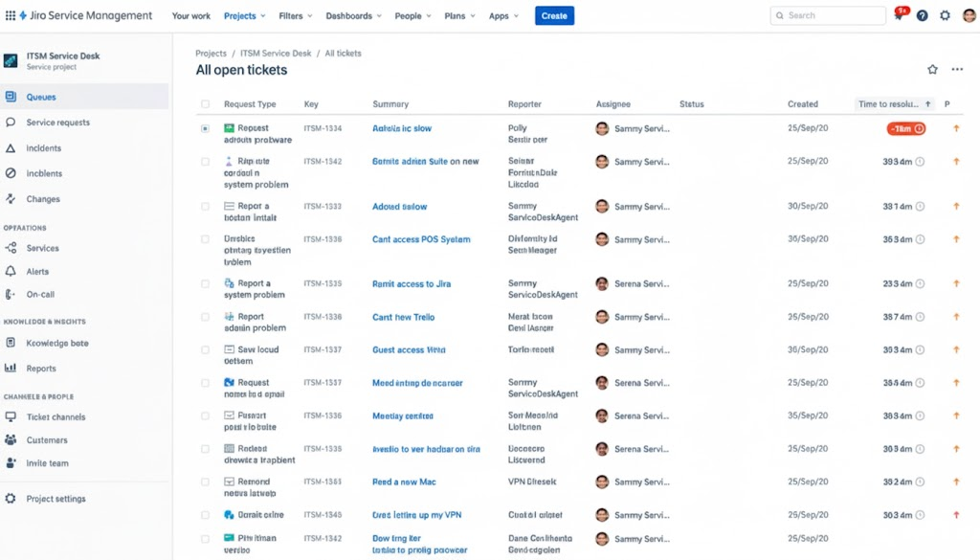Open the help question mark icon
The width and height of the screenshot is (980, 560).
point(922,16)
